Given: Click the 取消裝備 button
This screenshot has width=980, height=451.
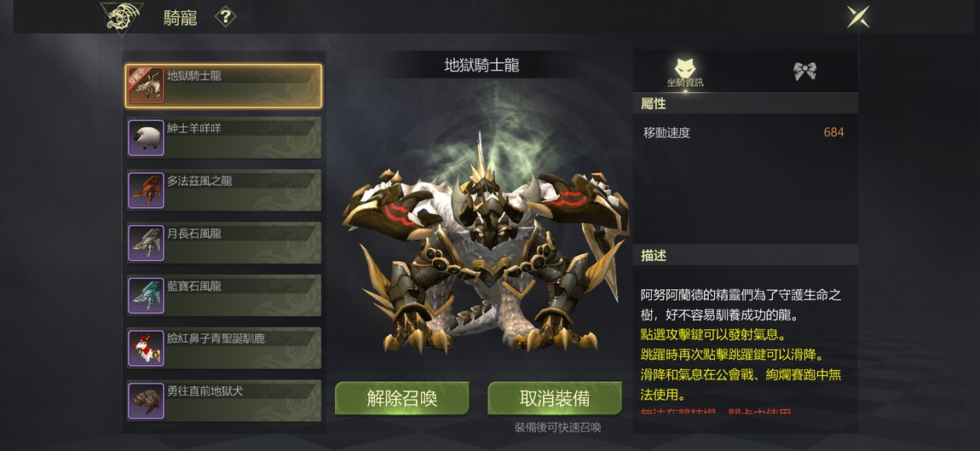Looking at the screenshot, I should click(x=555, y=398).
